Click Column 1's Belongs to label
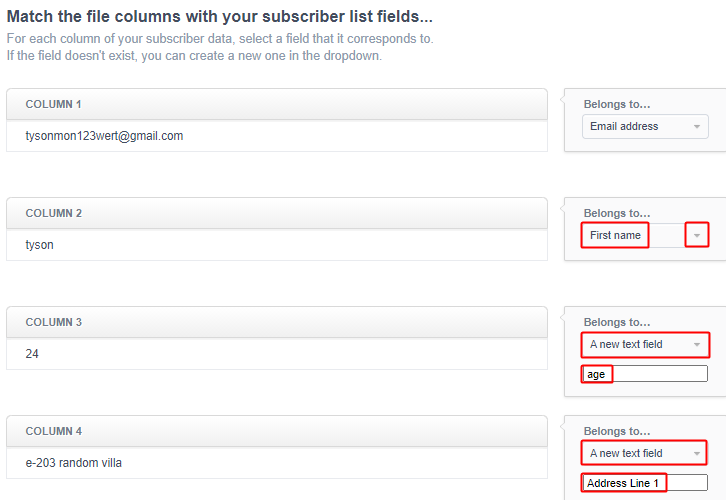Viewport: 726px width, 500px height. click(617, 104)
